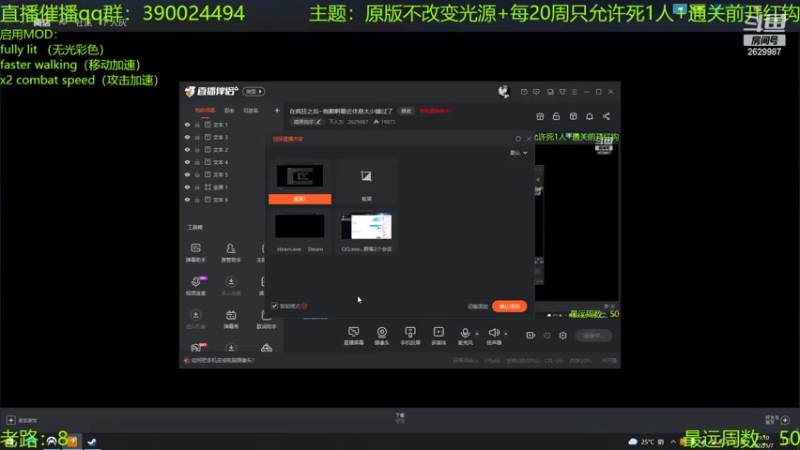Screen dimensions: 800x450
Task: Click the gift box icon in top toolbar
Action: 540,116
